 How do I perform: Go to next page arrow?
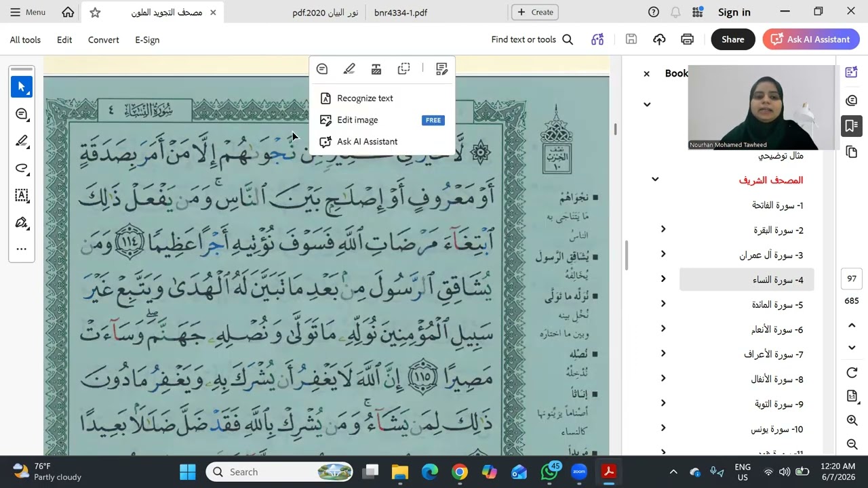[852, 348]
